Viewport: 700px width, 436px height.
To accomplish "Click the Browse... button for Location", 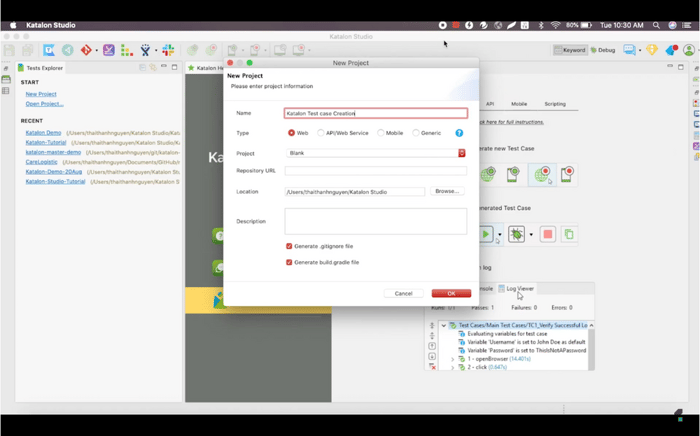I will (447, 191).
